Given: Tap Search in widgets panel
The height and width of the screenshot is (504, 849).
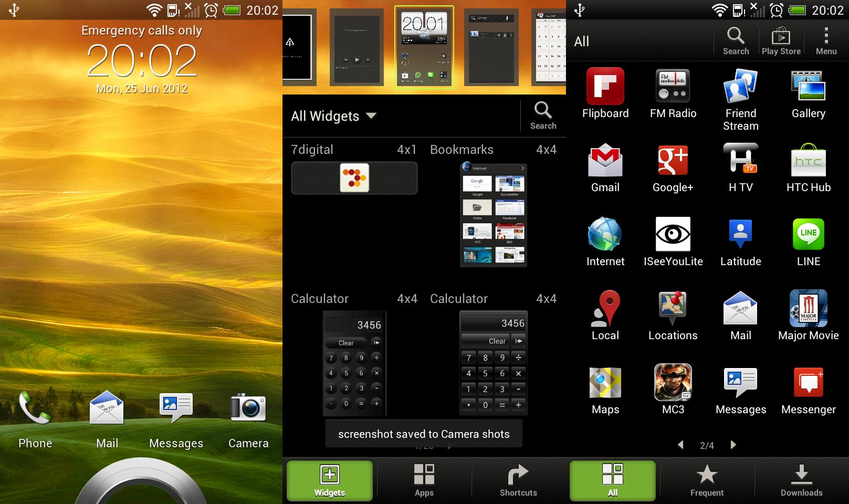Looking at the screenshot, I should pos(543,116).
